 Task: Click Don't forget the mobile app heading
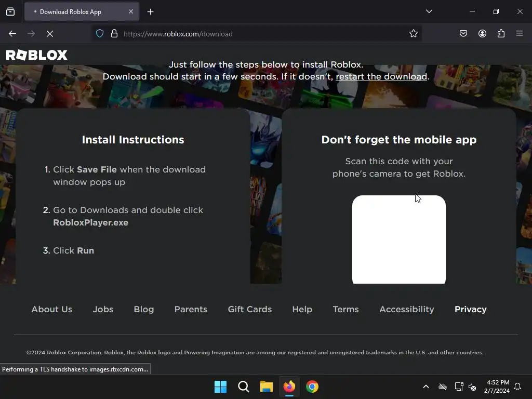[x=399, y=140]
